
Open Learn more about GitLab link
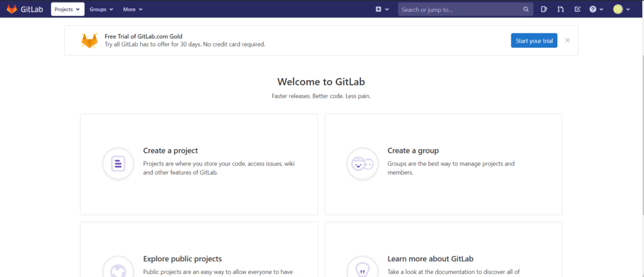coord(430,259)
